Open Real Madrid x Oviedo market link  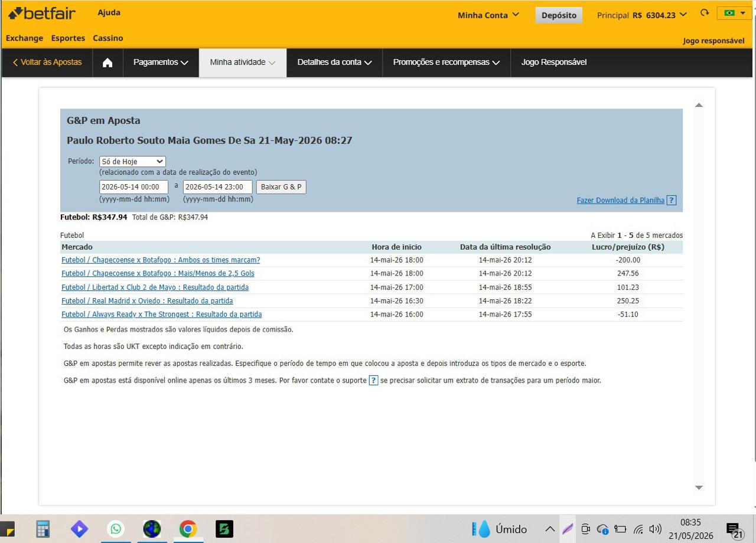pyautogui.click(x=147, y=301)
